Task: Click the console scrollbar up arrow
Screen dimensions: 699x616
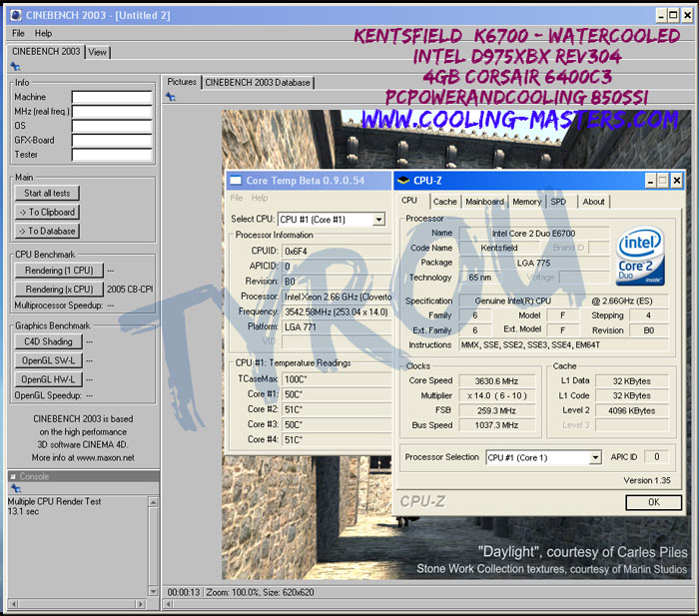Action: 153,502
